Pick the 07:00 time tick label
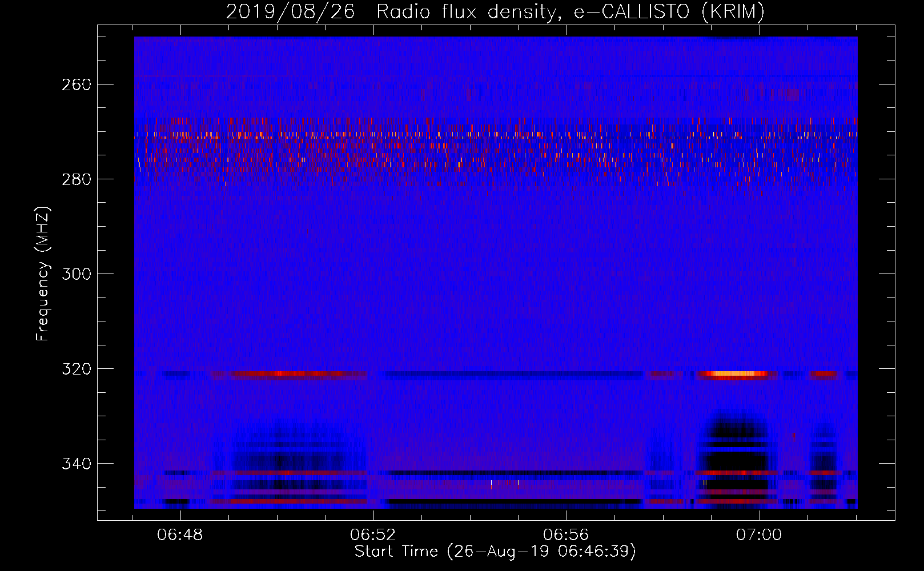924x571 pixels. pyautogui.click(x=760, y=534)
